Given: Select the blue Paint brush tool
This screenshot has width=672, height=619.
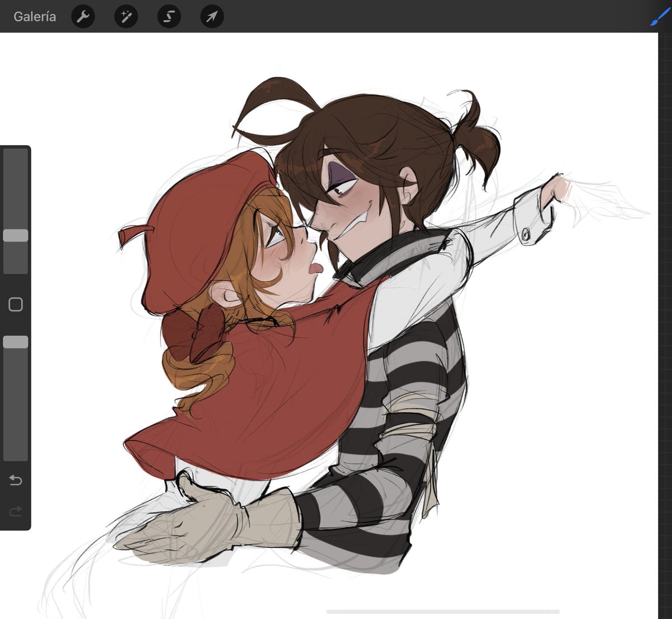Looking at the screenshot, I should point(660,17).
